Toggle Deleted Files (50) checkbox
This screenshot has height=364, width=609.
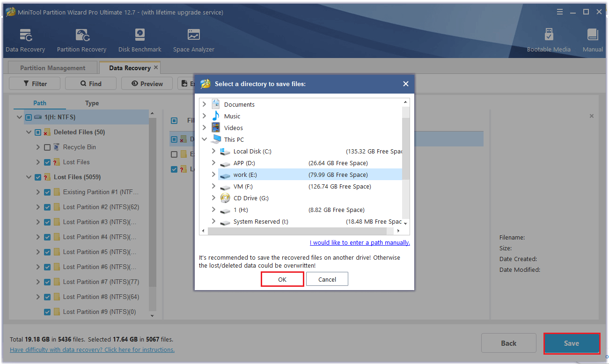click(x=37, y=132)
